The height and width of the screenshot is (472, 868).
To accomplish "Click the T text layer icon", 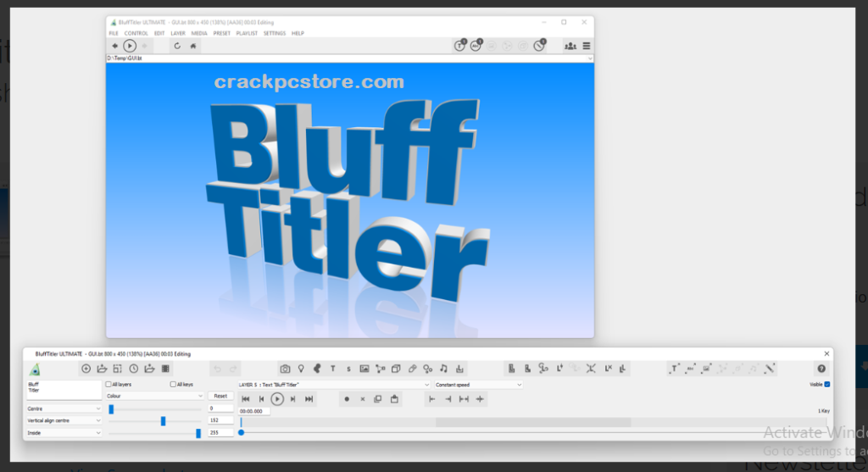I will pyautogui.click(x=332, y=369).
